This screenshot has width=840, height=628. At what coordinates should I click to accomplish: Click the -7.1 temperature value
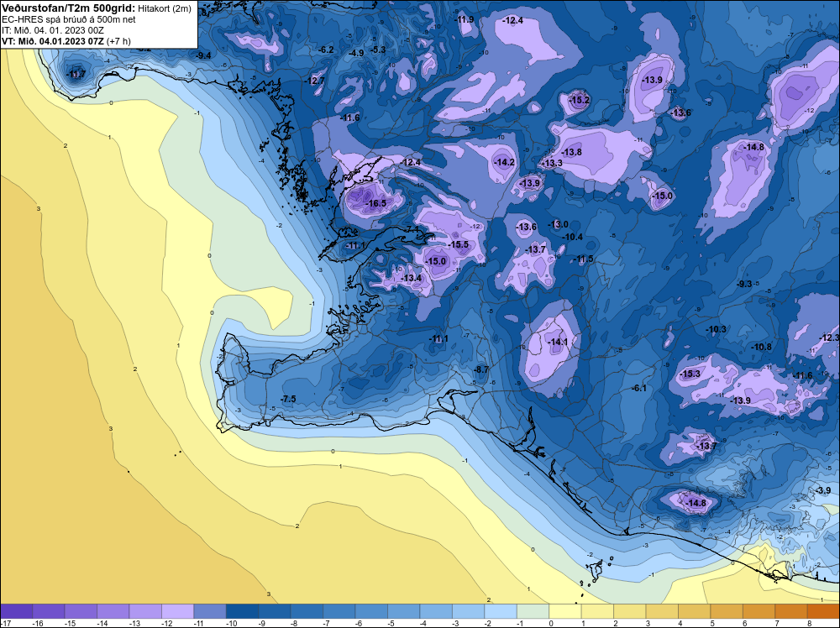point(413,229)
